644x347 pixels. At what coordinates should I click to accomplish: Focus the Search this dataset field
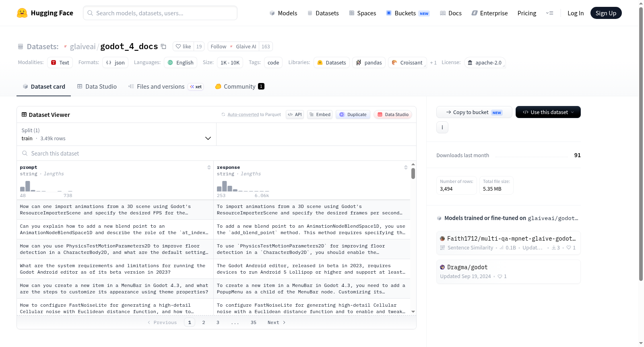pos(217,153)
